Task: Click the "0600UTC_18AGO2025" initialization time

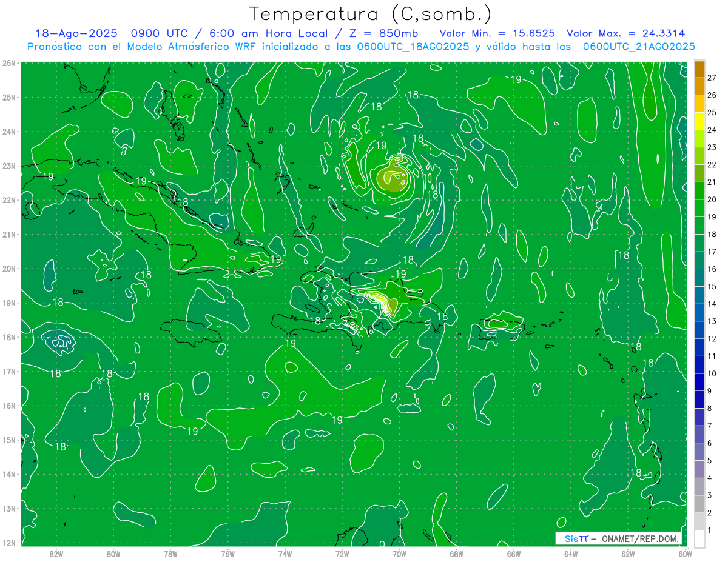Action: [x=413, y=47]
